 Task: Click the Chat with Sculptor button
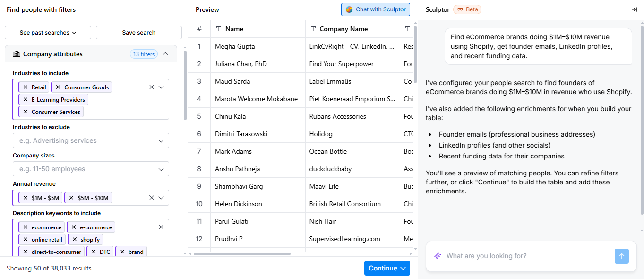[376, 9]
